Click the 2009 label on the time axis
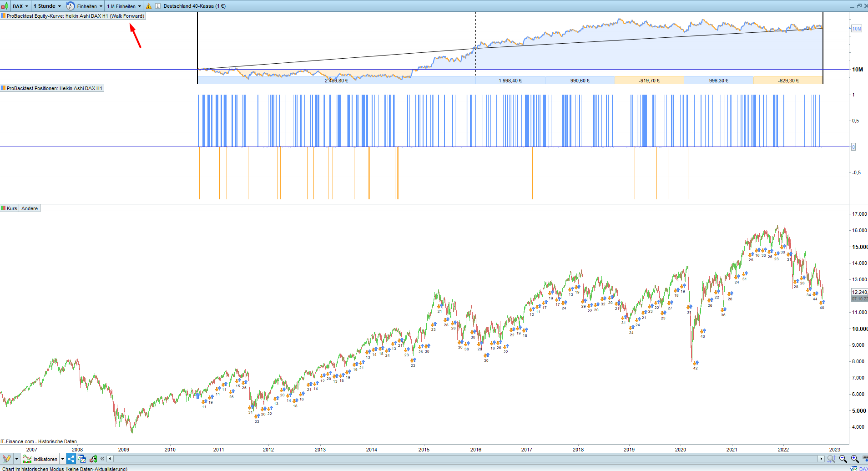Screen dimensions: 868x471 124,450
